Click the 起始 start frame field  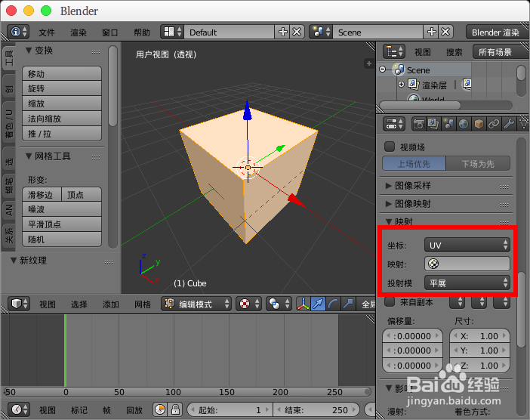[x=230, y=409]
